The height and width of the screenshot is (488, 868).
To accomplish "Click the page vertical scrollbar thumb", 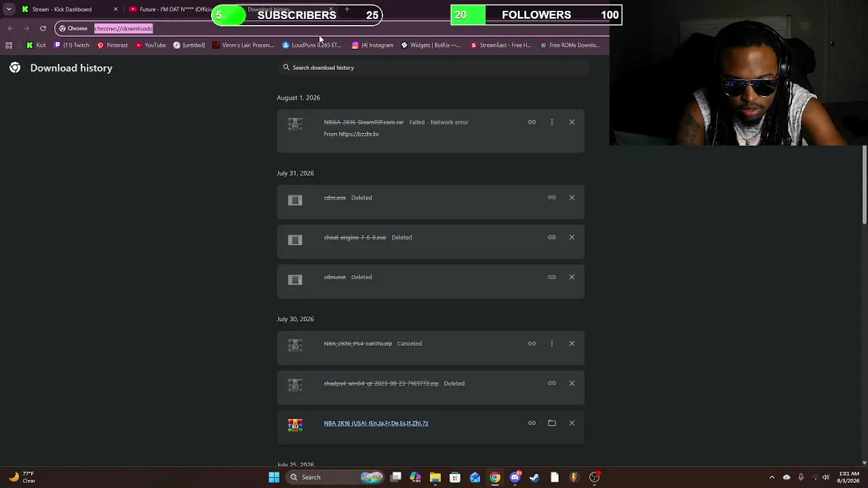I will [865, 183].
